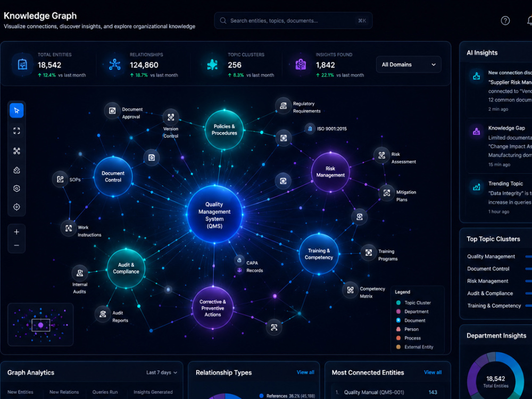Viewport: 532px width, 399px height.
Task: Select Quality Management in Top Topic Clusters
Action: (x=491, y=256)
